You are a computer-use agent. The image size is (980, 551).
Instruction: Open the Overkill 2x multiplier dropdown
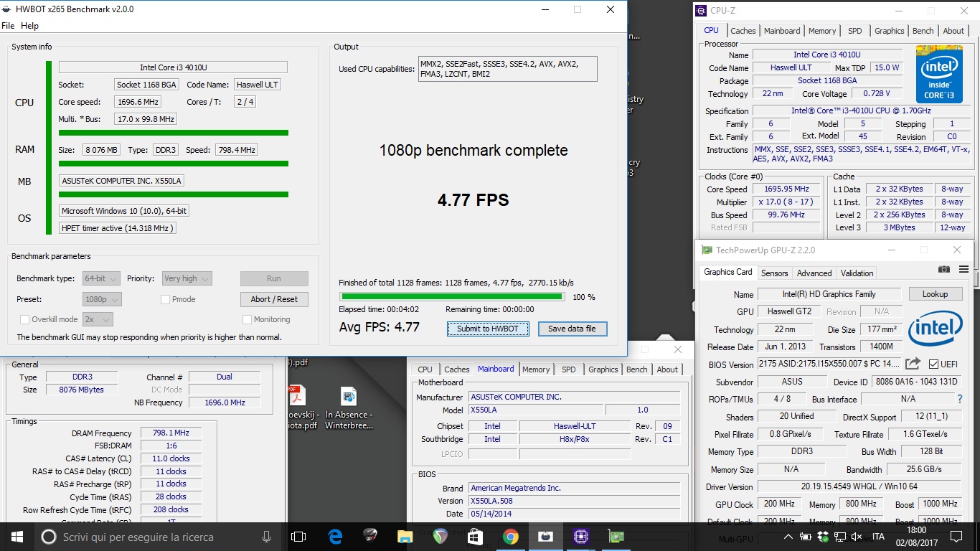click(98, 319)
